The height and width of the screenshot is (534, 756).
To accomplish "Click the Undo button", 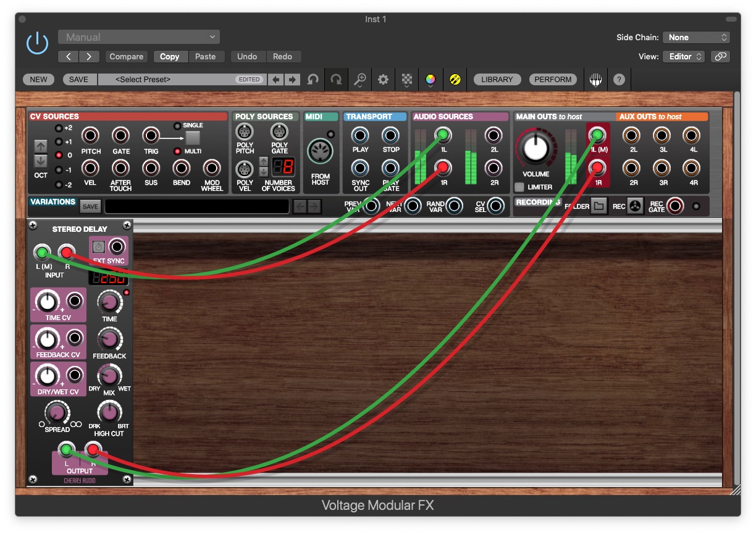I will (247, 56).
